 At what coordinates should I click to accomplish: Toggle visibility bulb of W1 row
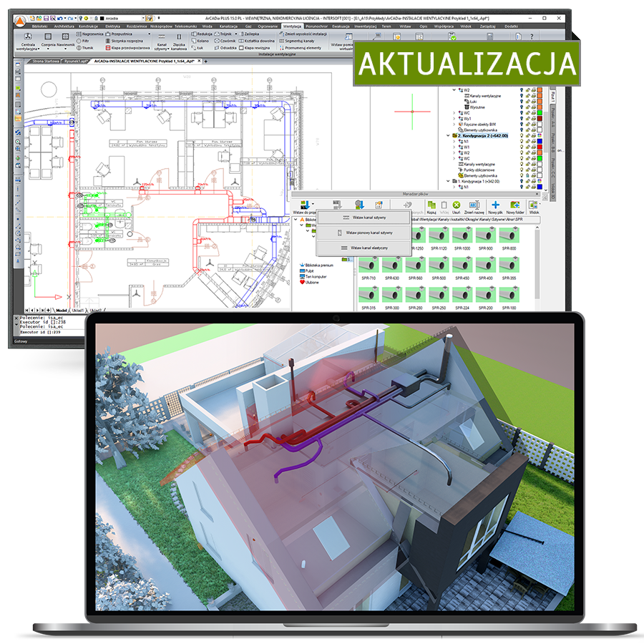tap(522, 147)
